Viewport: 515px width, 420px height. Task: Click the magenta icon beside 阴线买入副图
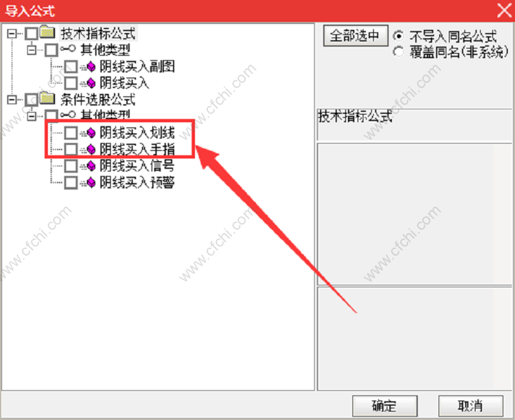pyautogui.click(x=91, y=67)
